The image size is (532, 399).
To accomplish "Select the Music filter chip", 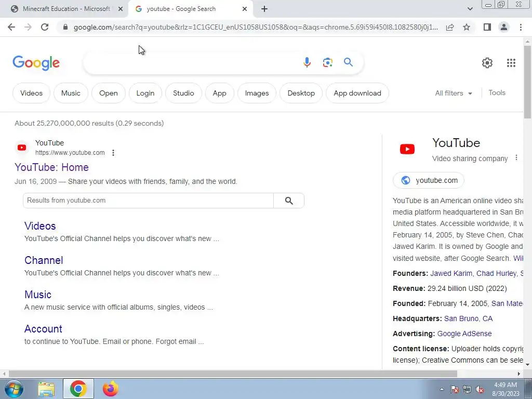I will point(71,93).
